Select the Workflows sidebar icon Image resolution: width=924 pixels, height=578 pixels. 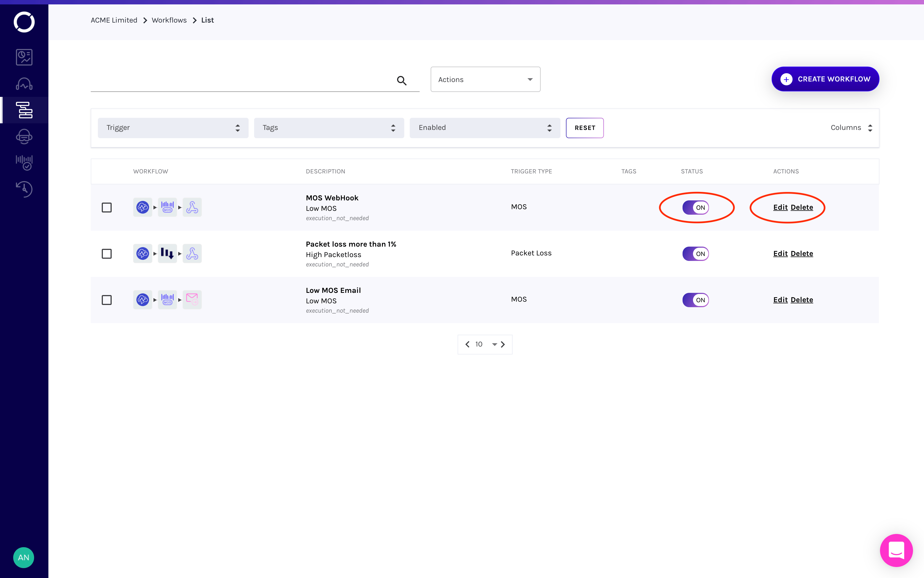click(x=24, y=110)
